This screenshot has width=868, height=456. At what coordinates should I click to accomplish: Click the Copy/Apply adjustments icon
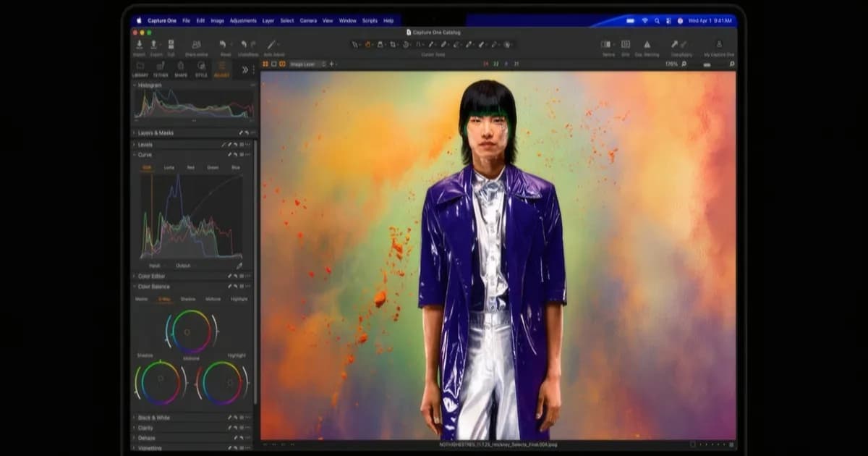click(678, 44)
